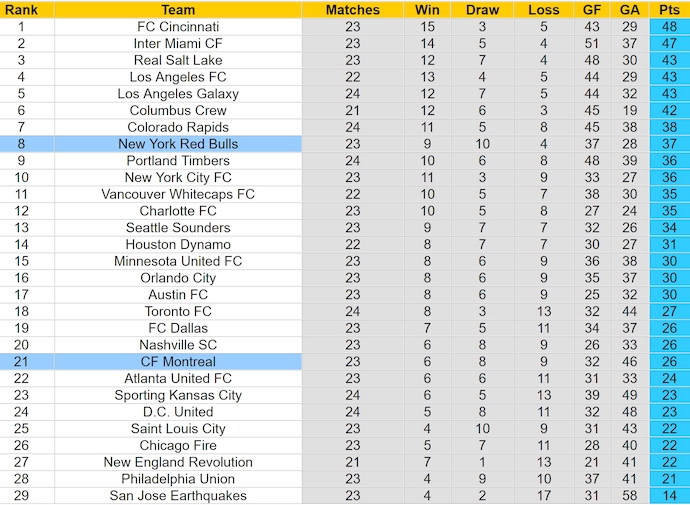The width and height of the screenshot is (690, 505).
Task: Click the Real Salt Lake team name
Action: pos(178,60)
